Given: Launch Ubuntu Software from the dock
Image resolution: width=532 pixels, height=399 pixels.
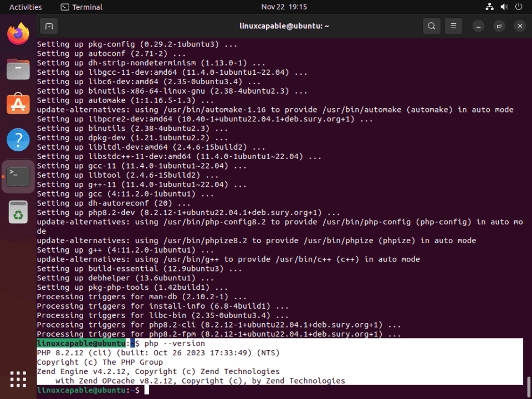Looking at the screenshot, I should (18, 105).
